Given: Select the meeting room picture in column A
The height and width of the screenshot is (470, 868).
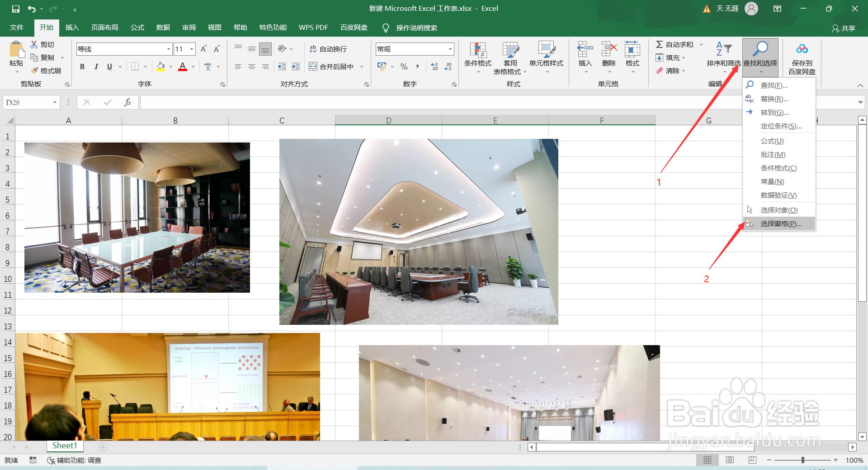Looking at the screenshot, I should [137, 218].
